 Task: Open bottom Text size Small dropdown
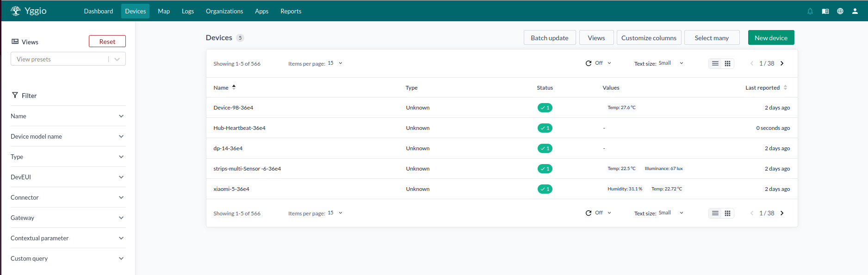pyautogui.click(x=671, y=213)
